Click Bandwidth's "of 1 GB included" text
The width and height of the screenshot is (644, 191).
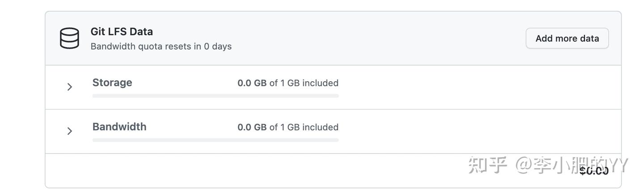[304, 127]
